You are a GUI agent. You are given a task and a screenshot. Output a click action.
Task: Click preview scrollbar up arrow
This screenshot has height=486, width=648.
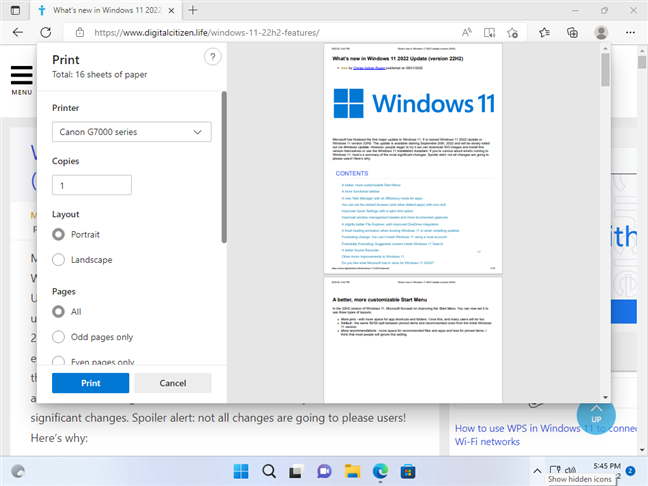click(x=605, y=48)
